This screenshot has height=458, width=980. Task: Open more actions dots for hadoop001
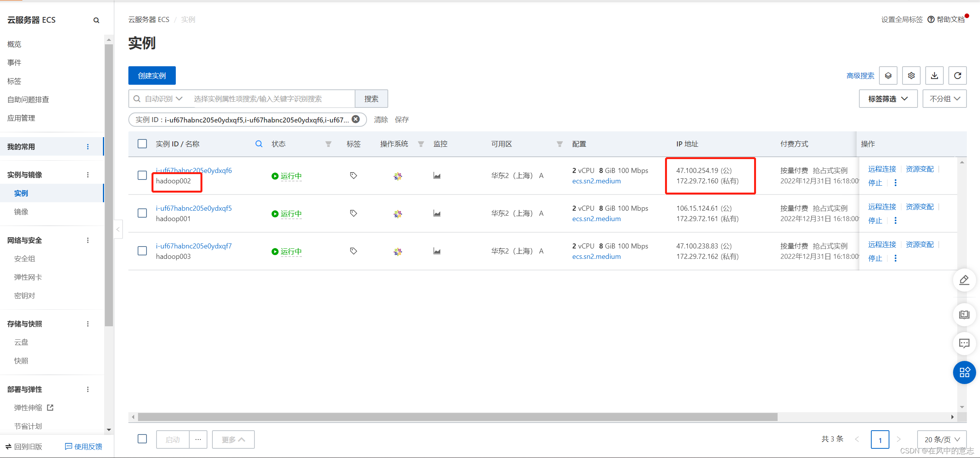coord(895,220)
